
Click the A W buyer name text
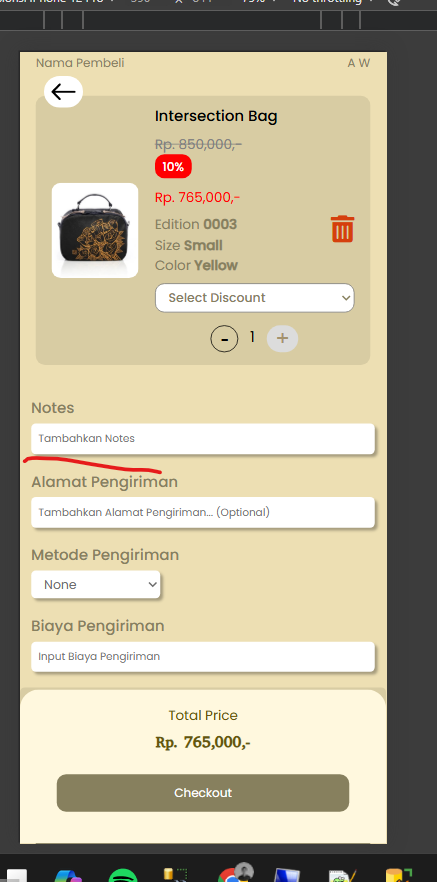(358, 63)
